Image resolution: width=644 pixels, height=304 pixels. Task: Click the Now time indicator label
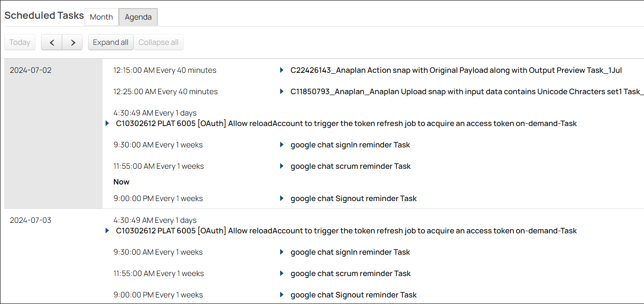(x=121, y=182)
